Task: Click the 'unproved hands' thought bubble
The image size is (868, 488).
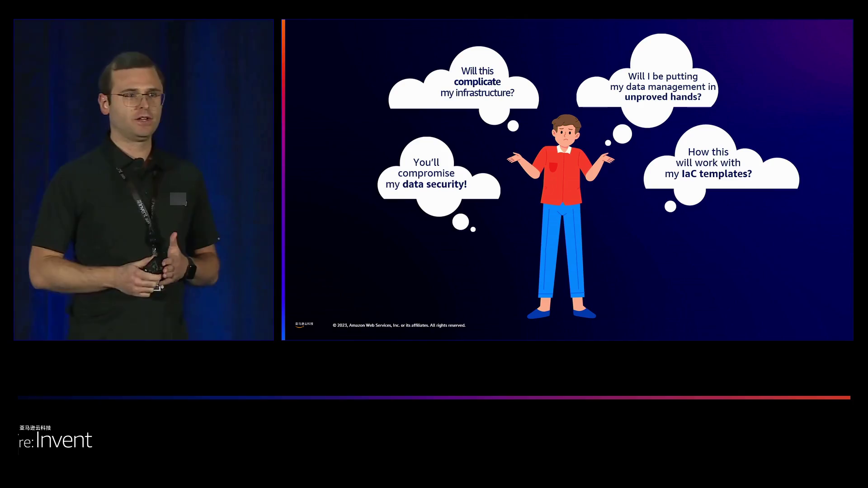Action: [x=662, y=86]
